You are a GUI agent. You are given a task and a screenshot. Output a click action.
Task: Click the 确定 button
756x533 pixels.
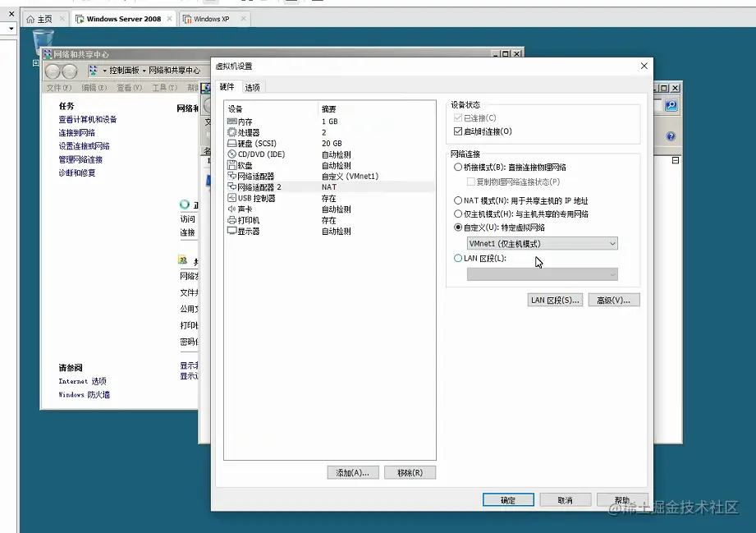[x=508, y=500]
